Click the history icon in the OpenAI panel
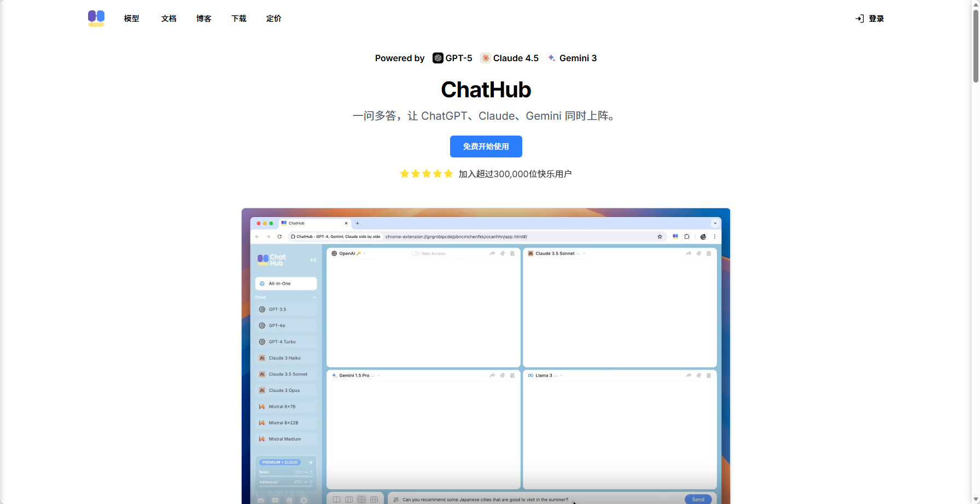 pos(512,254)
